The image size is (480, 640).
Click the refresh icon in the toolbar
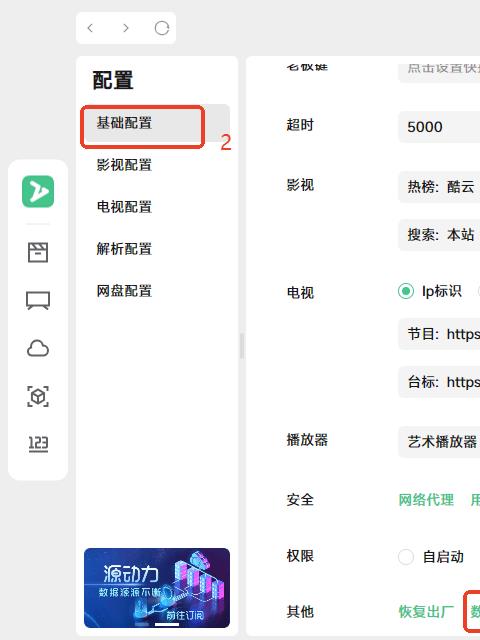(x=162, y=28)
